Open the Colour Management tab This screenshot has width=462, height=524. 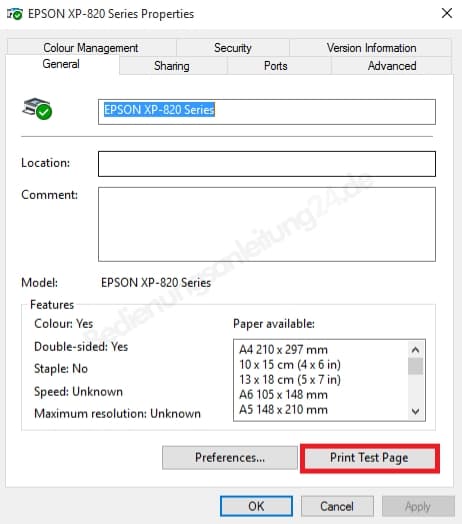coord(91,48)
